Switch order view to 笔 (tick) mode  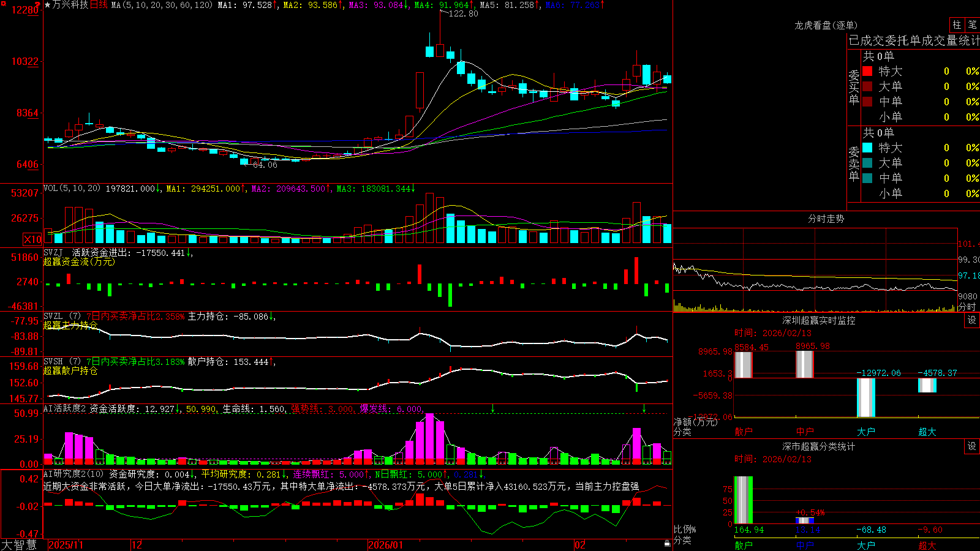973,24
